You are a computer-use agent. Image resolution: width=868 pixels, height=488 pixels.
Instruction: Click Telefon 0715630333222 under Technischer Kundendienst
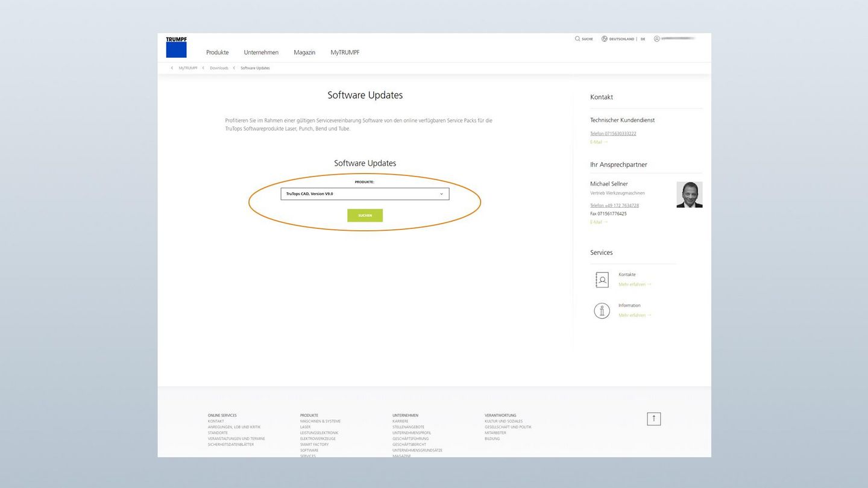pos(613,133)
